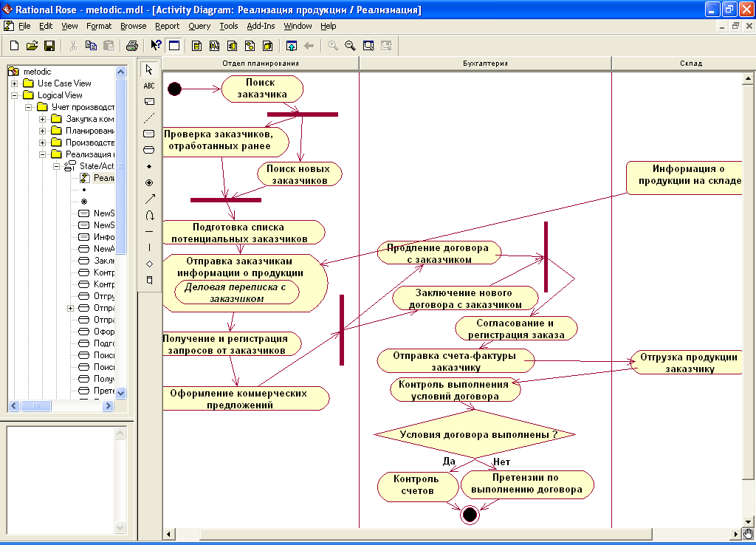Collapse the Учет производст package node

(x=29, y=107)
